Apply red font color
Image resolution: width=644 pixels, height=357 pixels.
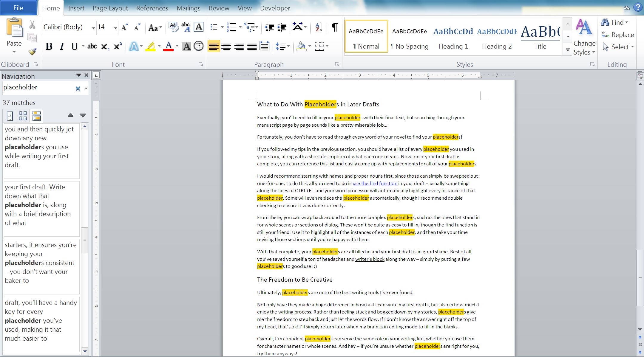(169, 46)
